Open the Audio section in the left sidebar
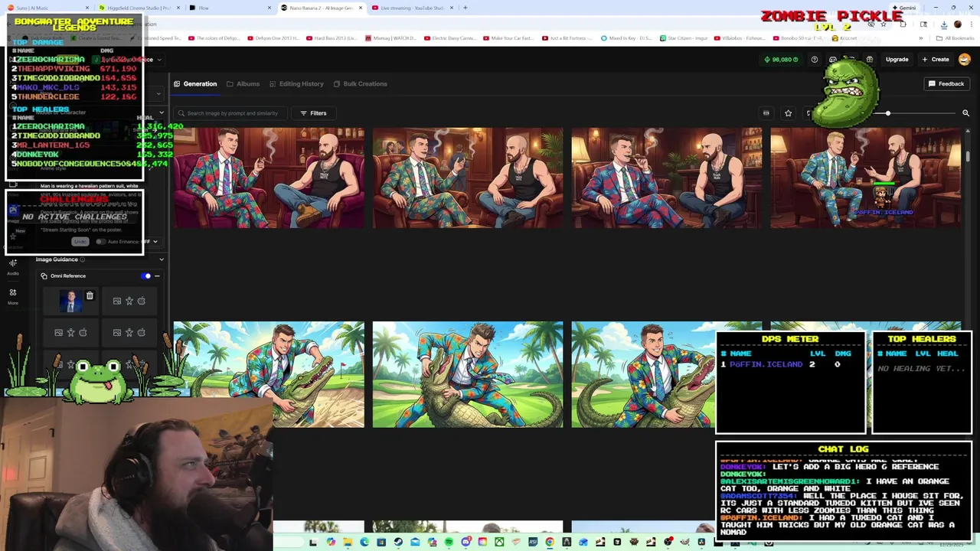This screenshot has height=551, width=980. [x=13, y=267]
